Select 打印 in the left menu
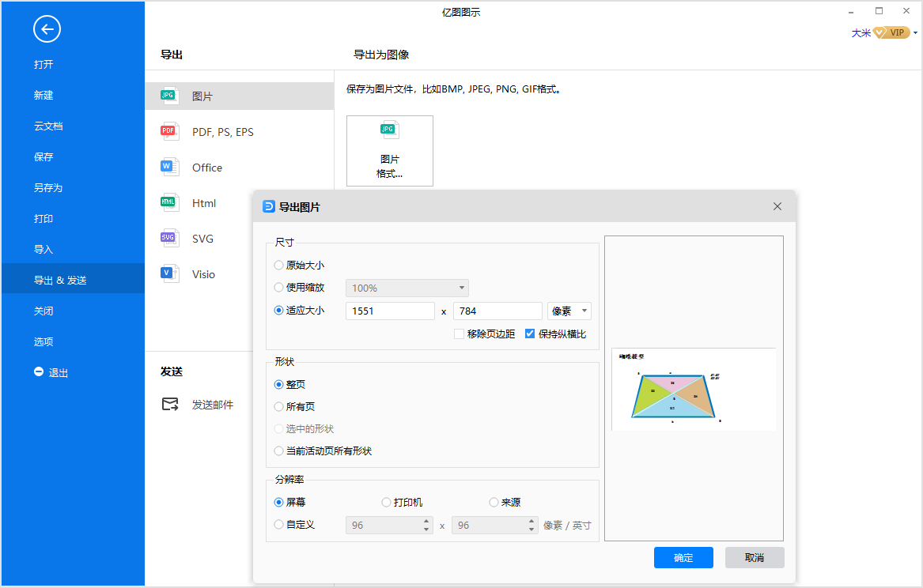Viewport: 923px width, 588px height. [x=44, y=219]
